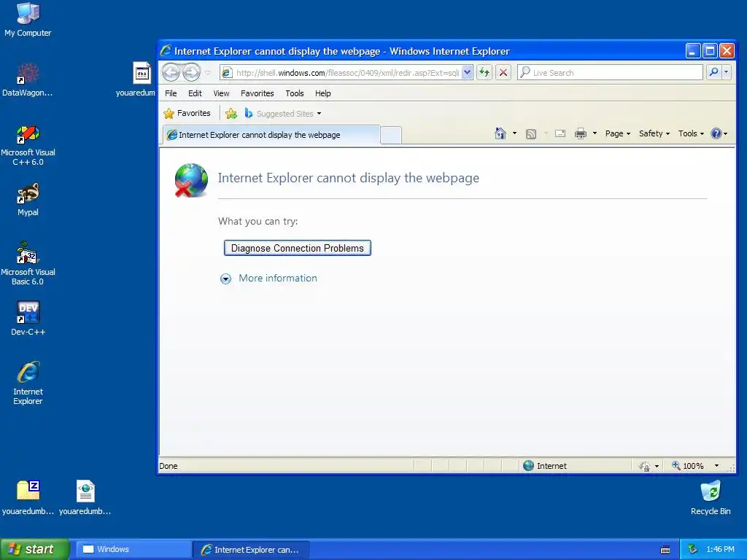Select the Mypal browser desktop icon
Screen dimensions: 747x560
[28, 200]
